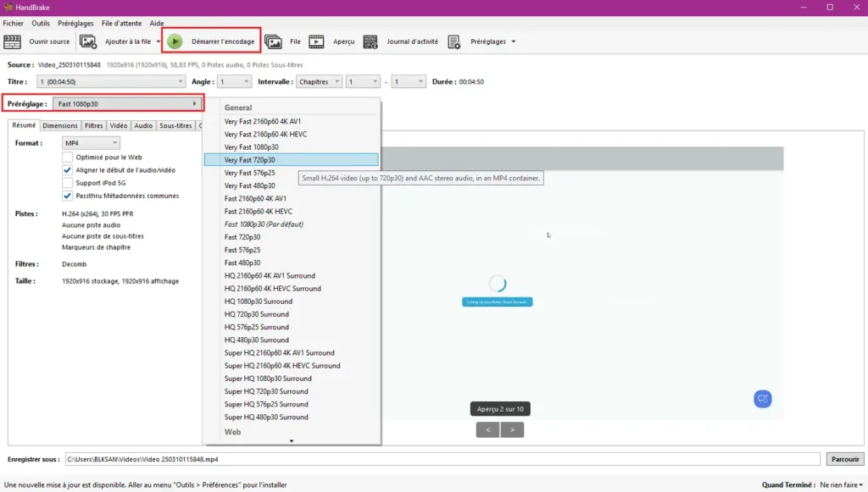Expand the Préréglages toolbar dropdown arrow
The width and height of the screenshot is (868, 492).
pyautogui.click(x=514, y=41)
